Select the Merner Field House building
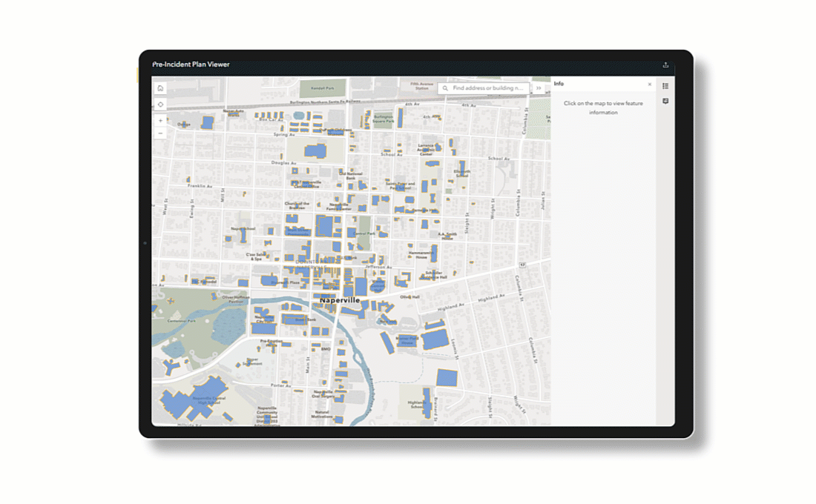The height and width of the screenshot is (504, 816). click(407, 341)
